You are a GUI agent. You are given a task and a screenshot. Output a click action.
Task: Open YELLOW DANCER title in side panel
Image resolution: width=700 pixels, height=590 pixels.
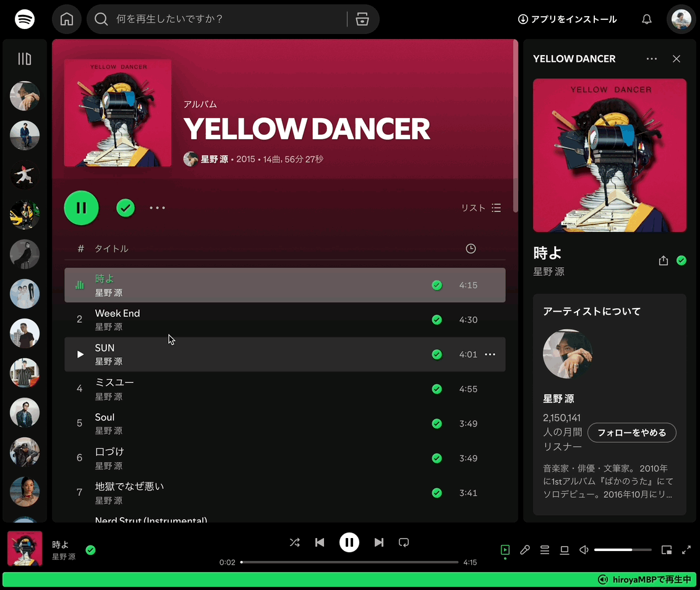(574, 59)
